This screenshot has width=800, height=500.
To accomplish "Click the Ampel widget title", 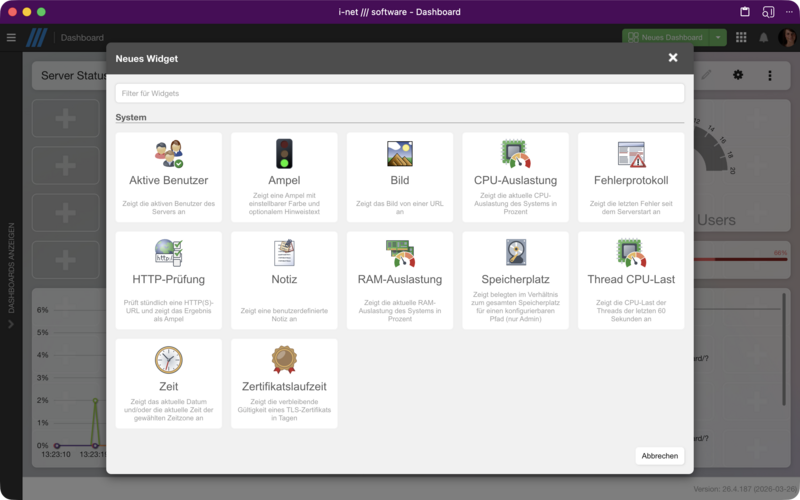I will [284, 181].
